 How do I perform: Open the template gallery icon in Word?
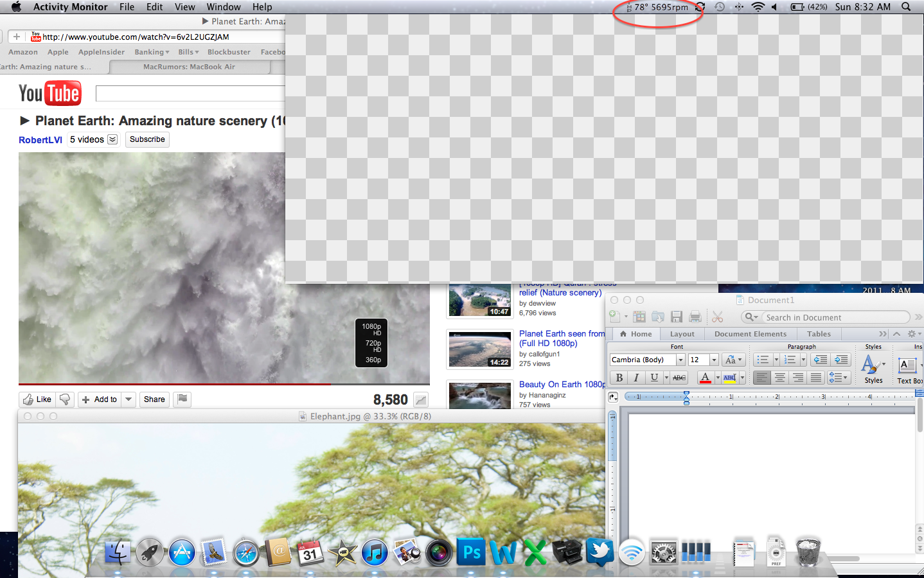pos(639,317)
